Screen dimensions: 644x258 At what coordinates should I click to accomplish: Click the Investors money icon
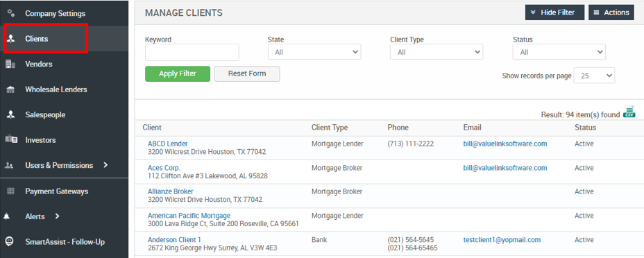[11, 140]
